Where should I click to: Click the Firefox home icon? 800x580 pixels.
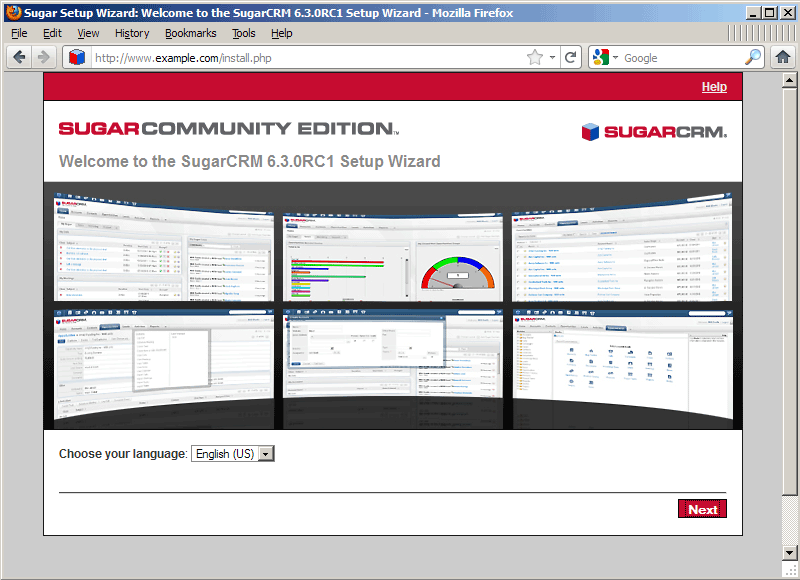pyautogui.click(x=784, y=57)
